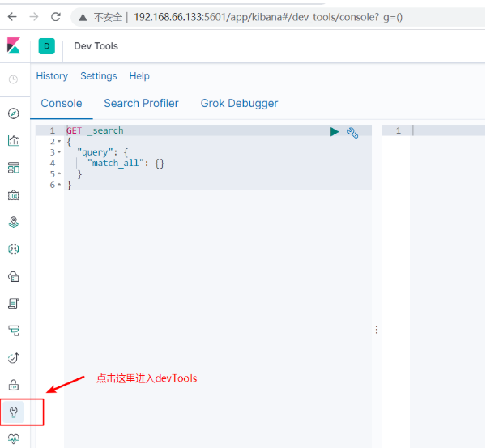Run the request with green play button

click(335, 132)
